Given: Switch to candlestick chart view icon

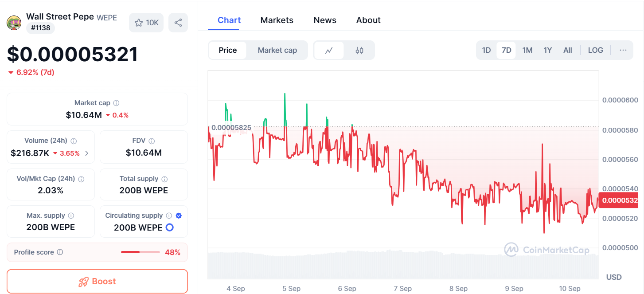Looking at the screenshot, I should tap(359, 51).
